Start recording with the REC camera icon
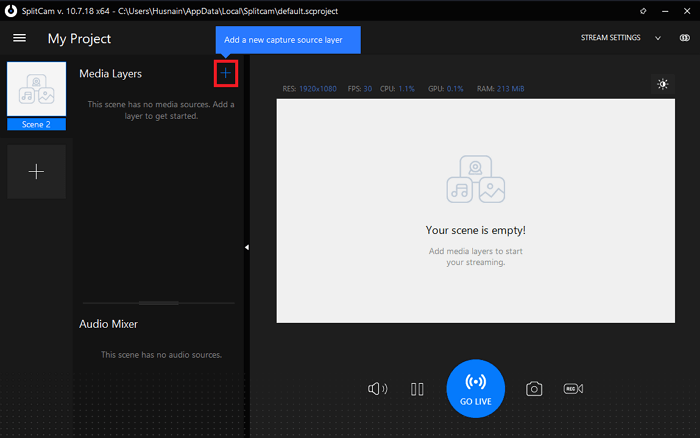Image resolution: width=700 pixels, height=438 pixels. pyautogui.click(x=573, y=388)
